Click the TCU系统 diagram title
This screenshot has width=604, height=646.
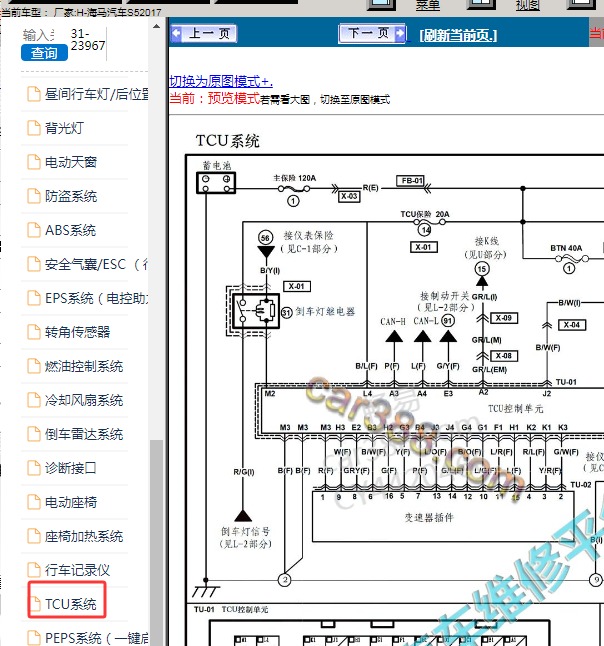227,141
